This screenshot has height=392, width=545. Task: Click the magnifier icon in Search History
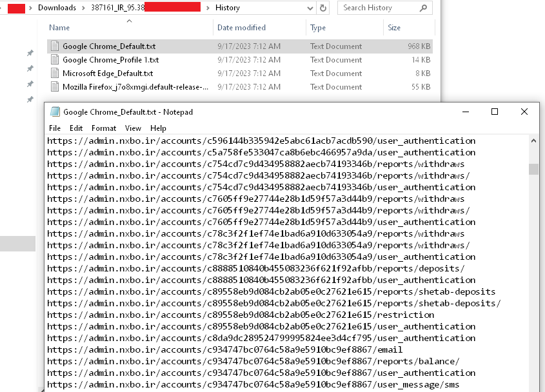423,8
